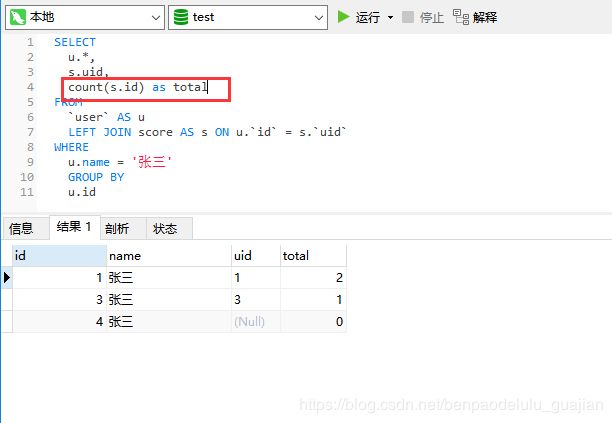Click the Stop square icon
This screenshot has height=423, width=612.
point(407,17)
